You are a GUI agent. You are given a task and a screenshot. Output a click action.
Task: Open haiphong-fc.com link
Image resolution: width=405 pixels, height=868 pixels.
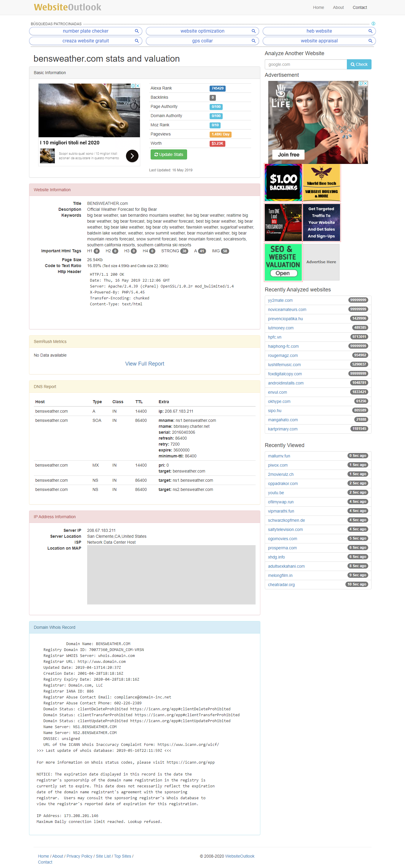pyautogui.click(x=283, y=346)
